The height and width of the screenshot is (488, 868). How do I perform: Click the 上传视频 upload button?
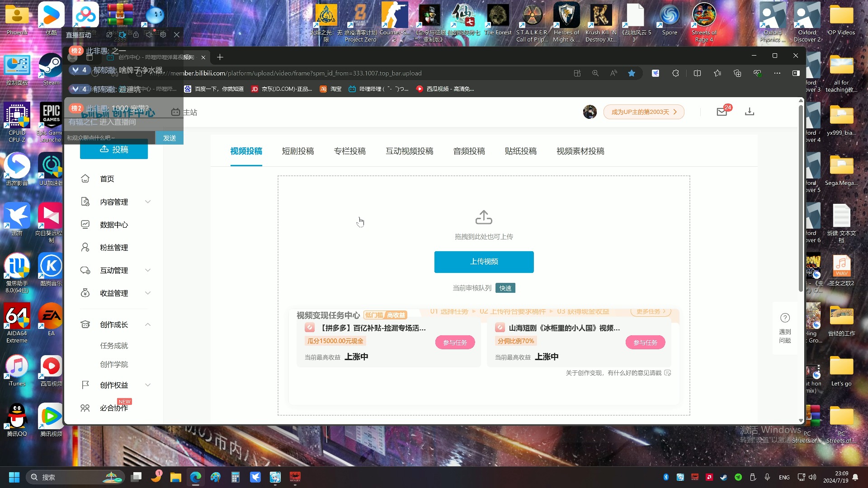(485, 262)
